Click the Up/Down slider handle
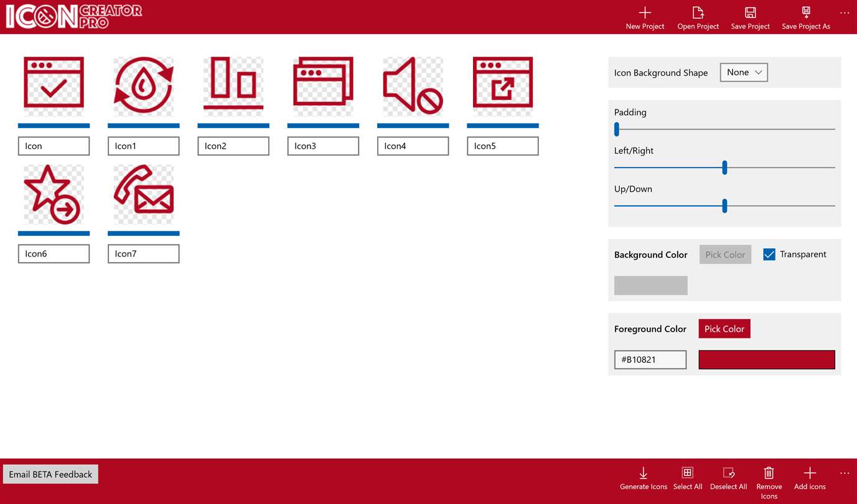The height and width of the screenshot is (504, 857). (x=724, y=206)
